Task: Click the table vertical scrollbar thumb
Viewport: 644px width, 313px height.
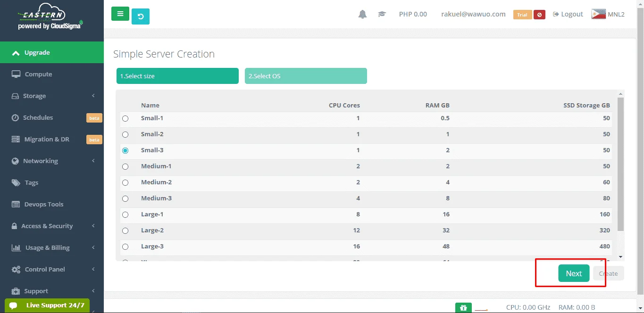Action: [621, 164]
